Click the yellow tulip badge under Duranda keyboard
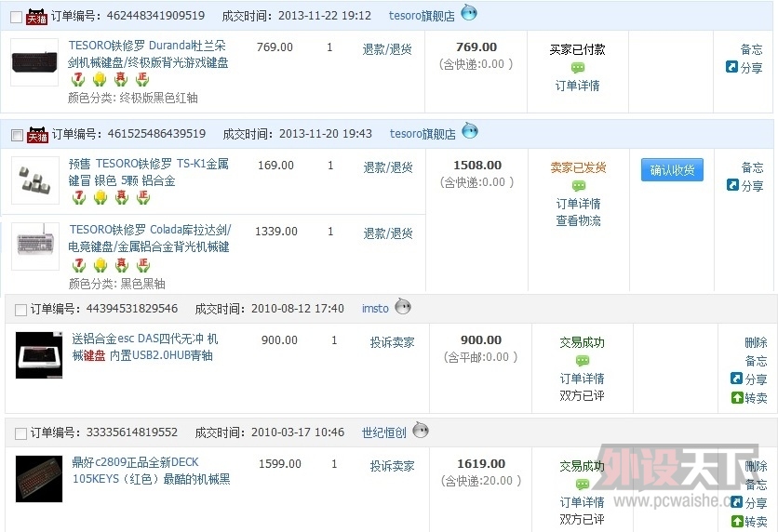 click(100, 79)
